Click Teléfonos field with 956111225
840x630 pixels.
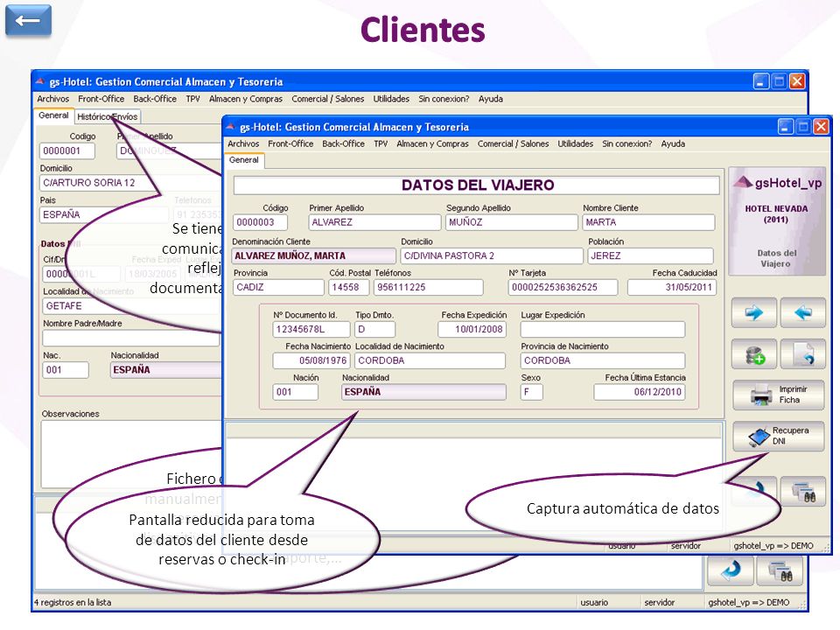(x=429, y=287)
